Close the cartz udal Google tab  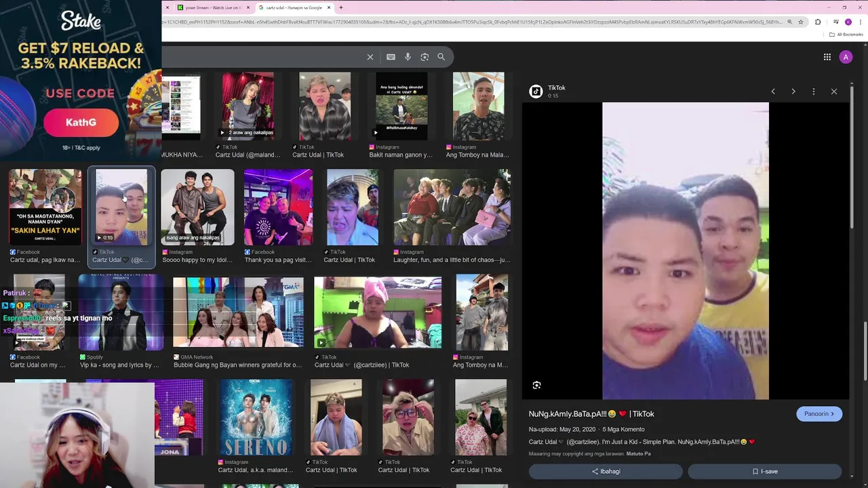click(329, 7)
